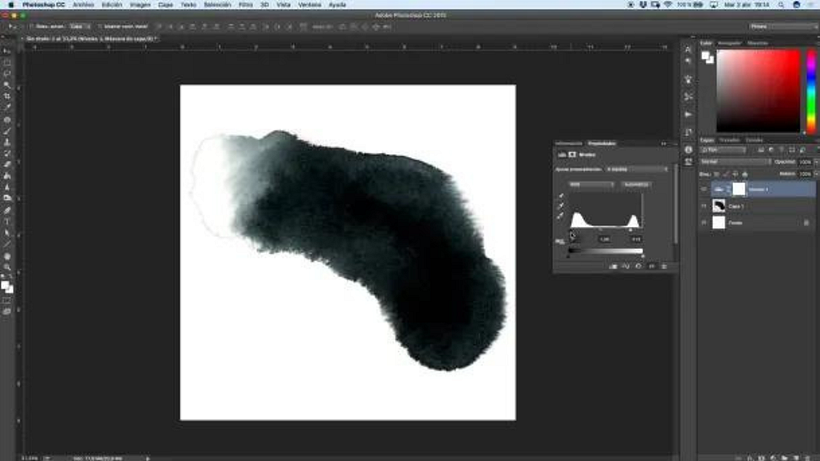This screenshot has height=461, width=820.
Task: Select the Capa 1 layer thumbnail
Action: [719, 206]
